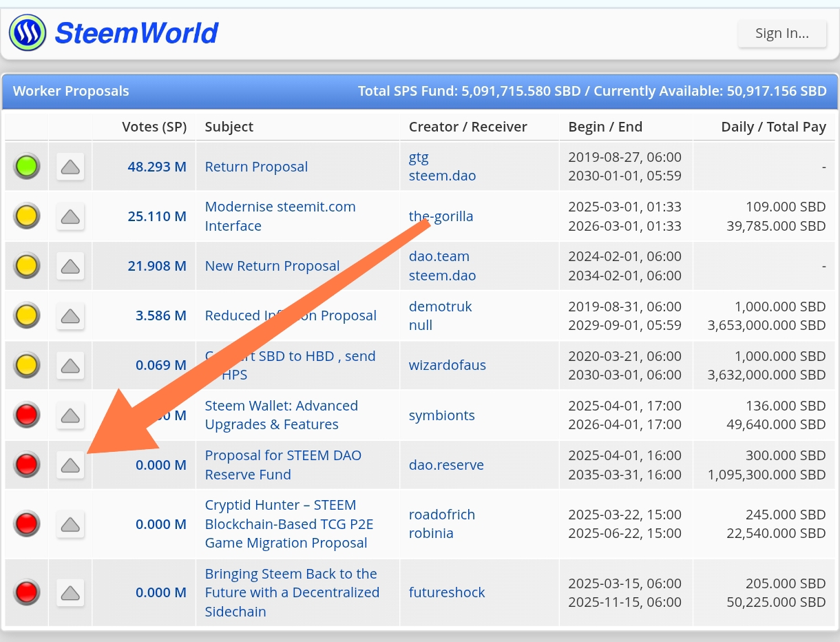Upvote the Modernise steemit.com Interface proposal
840x642 pixels.
(70, 216)
